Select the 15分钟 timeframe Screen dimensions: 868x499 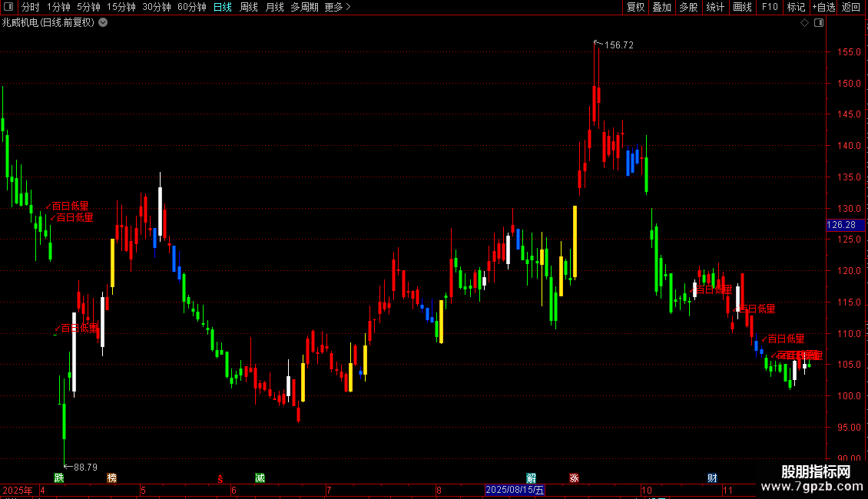click(x=121, y=7)
